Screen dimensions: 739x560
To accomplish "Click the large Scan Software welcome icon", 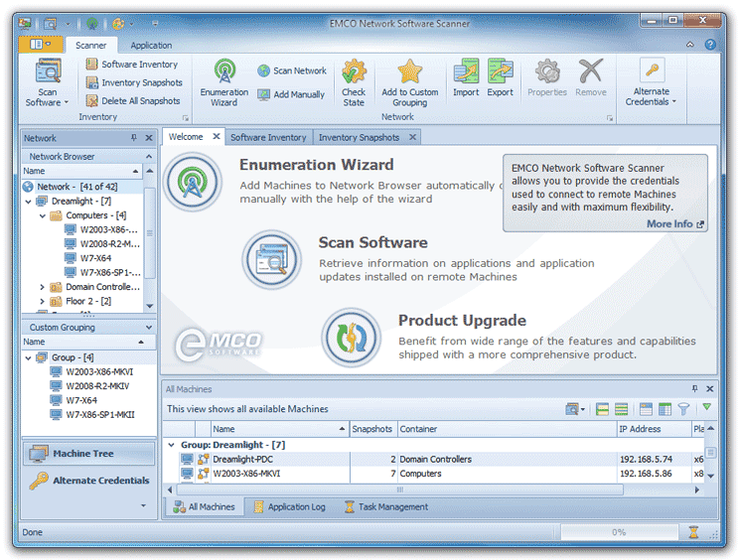I will (x=271, y=259).
